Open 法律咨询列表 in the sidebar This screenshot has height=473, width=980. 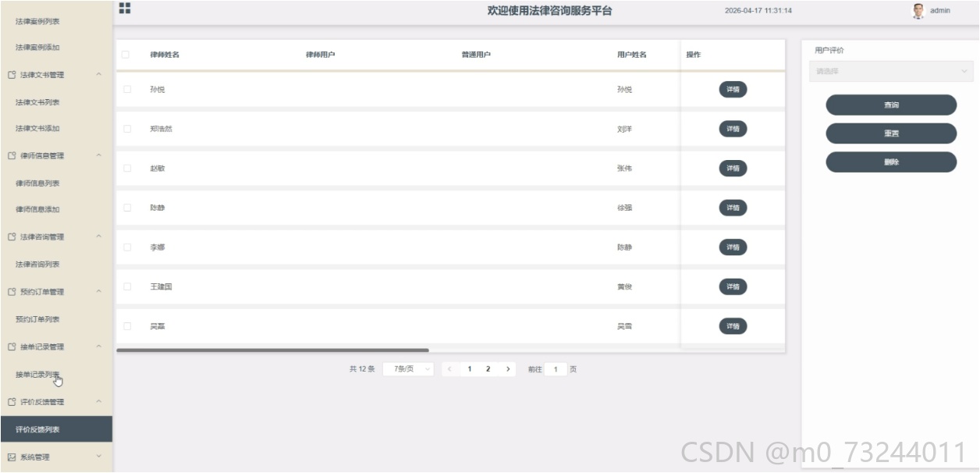(37, 265)
